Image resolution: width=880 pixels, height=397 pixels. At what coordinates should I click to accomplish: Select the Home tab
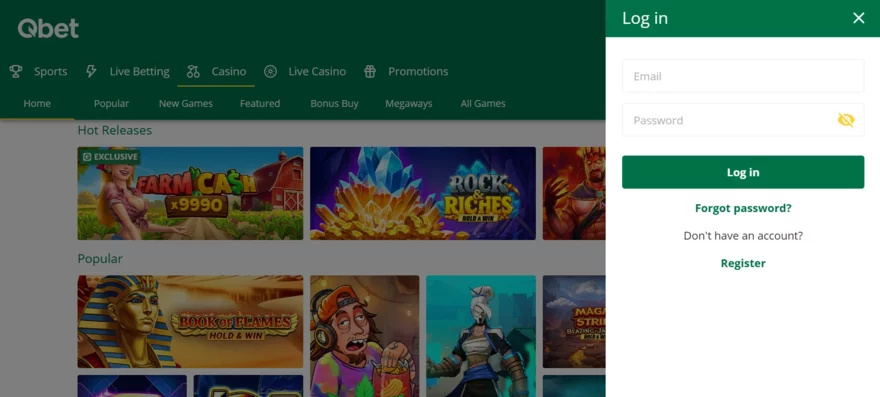pos(37,103)
